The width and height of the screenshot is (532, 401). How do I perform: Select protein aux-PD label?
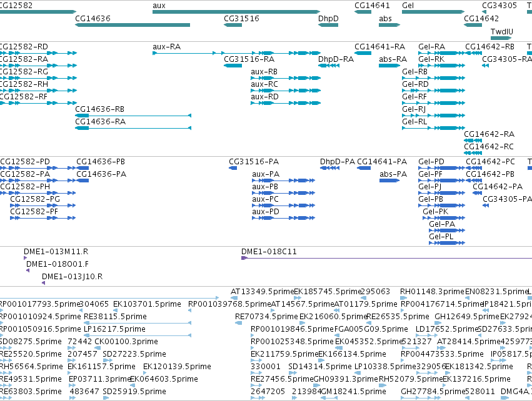click(x=266, y=212)
